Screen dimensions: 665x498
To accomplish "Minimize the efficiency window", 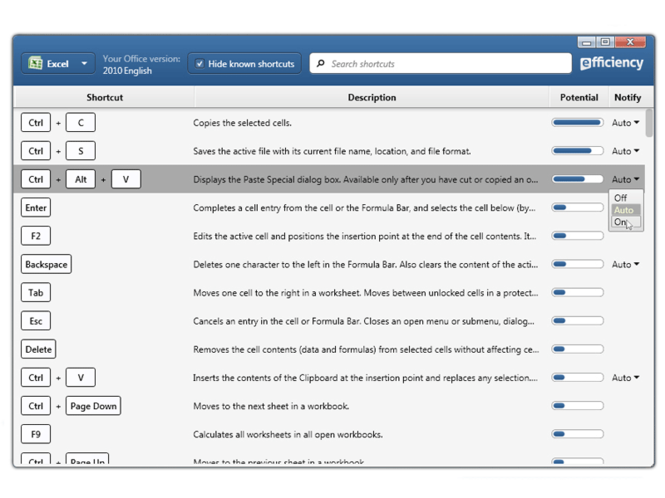I will [587, 42].
